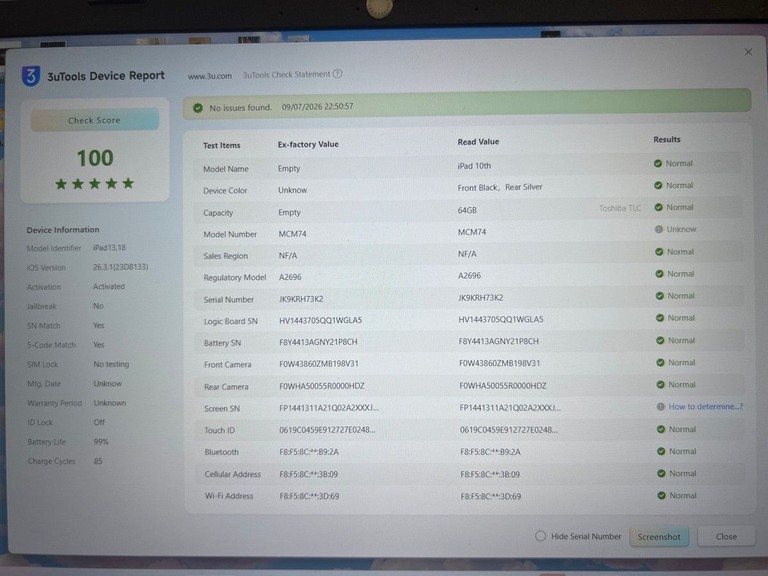
Task: Click the Read Value column header
Action: [478, 142]
